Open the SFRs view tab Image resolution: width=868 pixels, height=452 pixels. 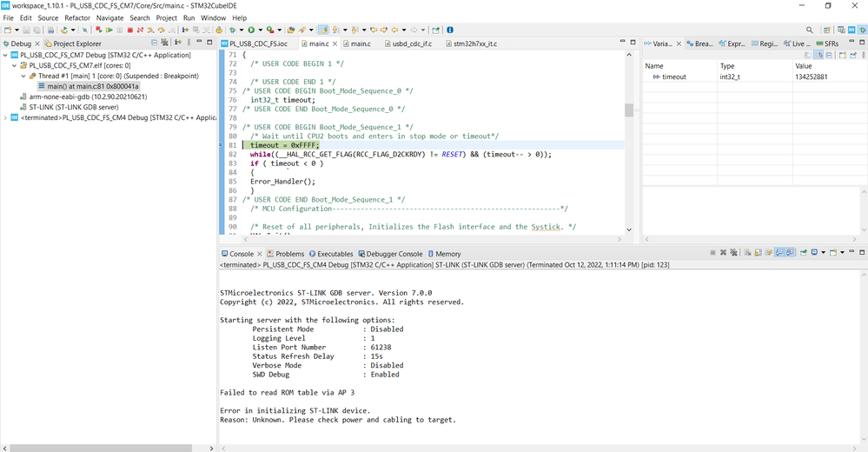click(827, 43)
